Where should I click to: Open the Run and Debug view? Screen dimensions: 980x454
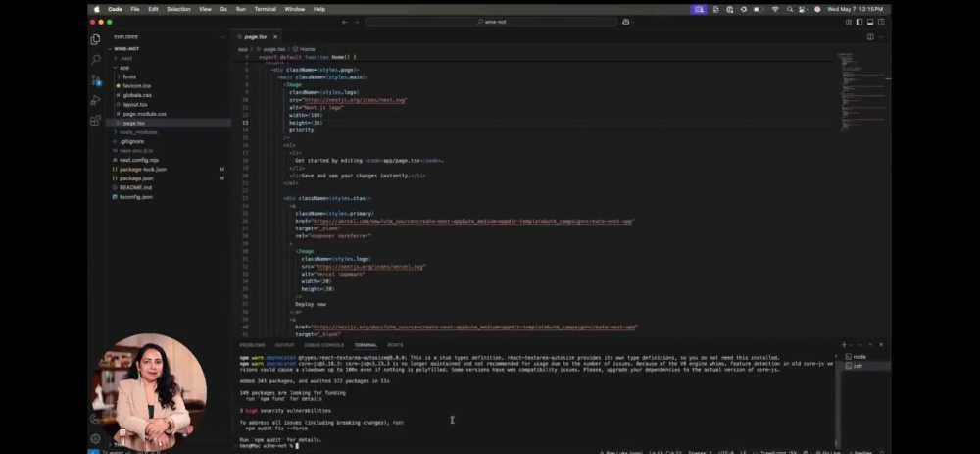click(x=96, y=100)
